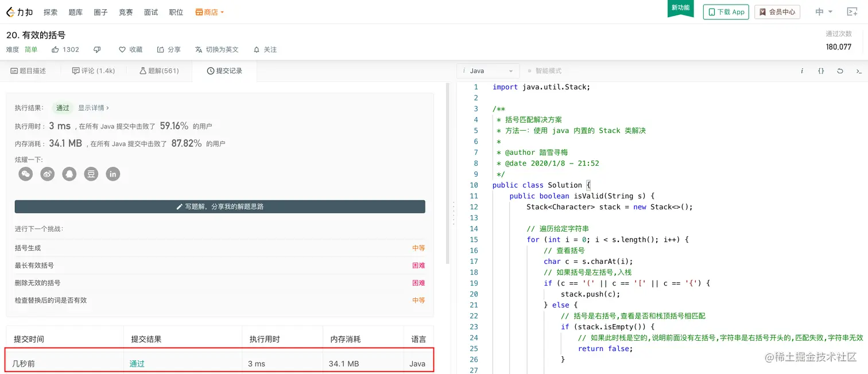Viewport: 868px width, 374px height.
Task: Open editor info (i) icon
Action: (x=802, y=71)
